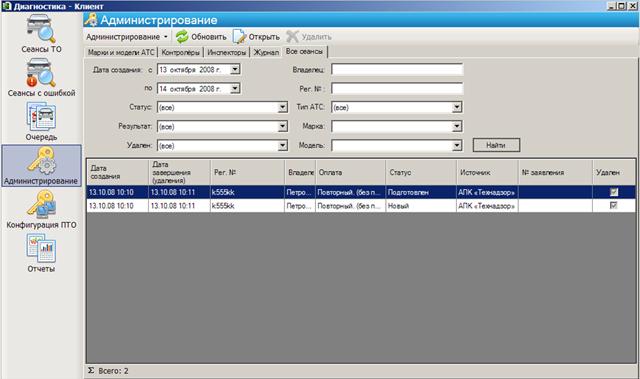The height and width of the screenshot is (379, 640).
Task: Click the Владелец input field
Action: 397,70
